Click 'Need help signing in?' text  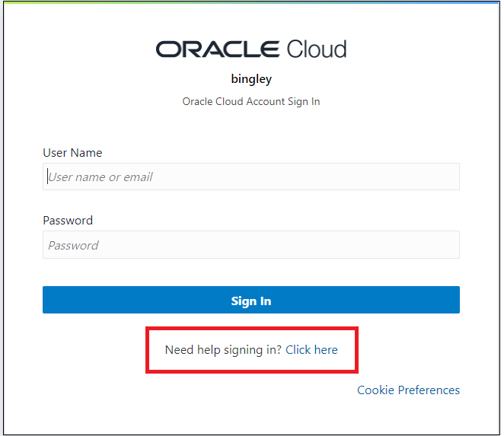(223, 350)
